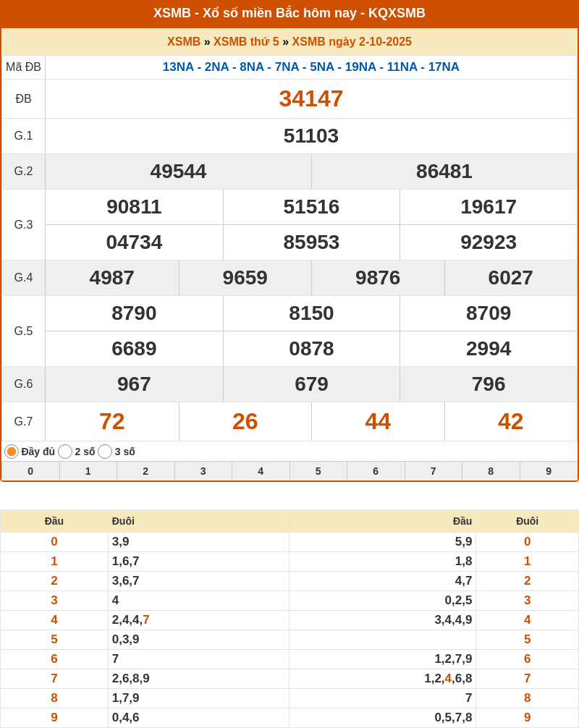Open the XSMB breadcrumb link
579x728 pixels.
[x=184, y=42]
